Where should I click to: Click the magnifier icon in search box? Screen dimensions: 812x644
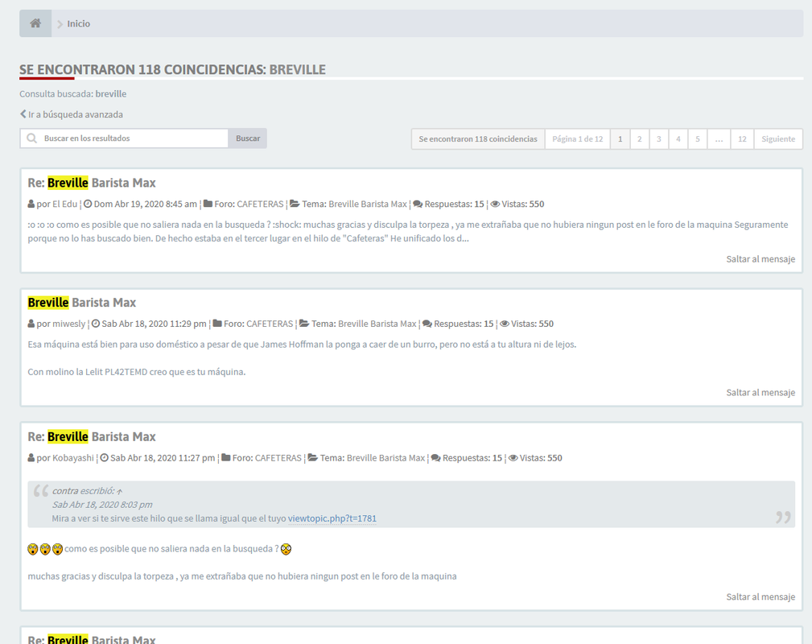coord(31,138)
